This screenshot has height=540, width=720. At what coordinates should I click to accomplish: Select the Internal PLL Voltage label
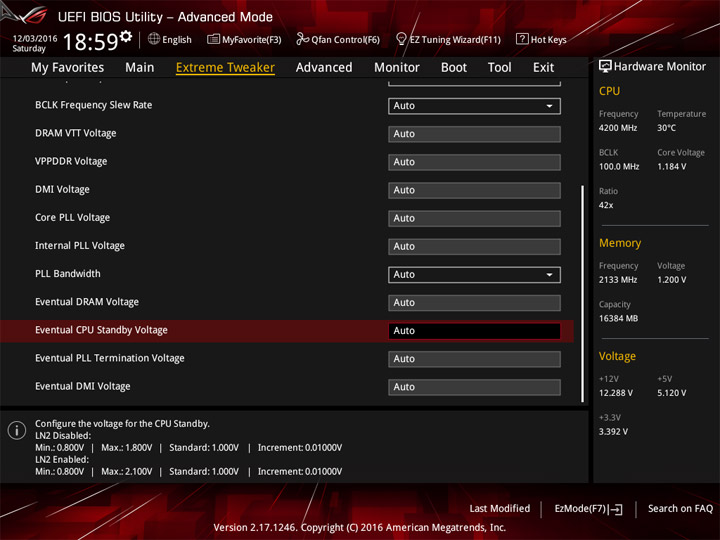point(80,246)
